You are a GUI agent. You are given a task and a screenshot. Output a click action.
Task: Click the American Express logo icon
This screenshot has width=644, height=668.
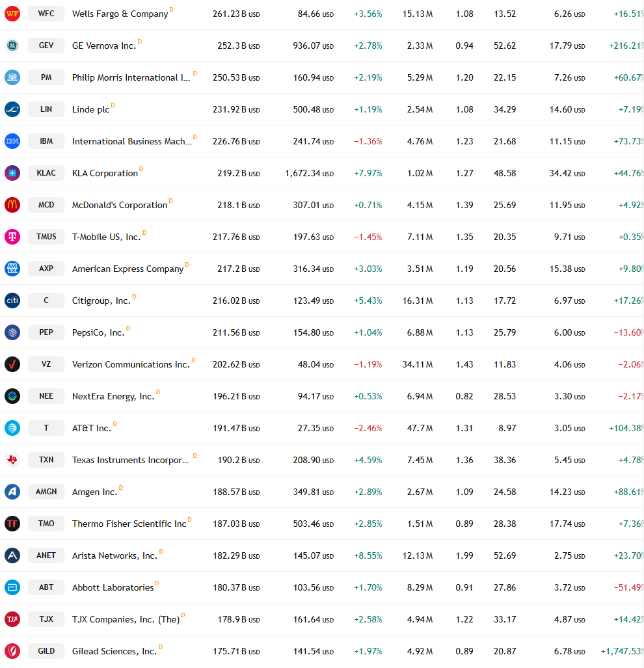click(12, 269)
